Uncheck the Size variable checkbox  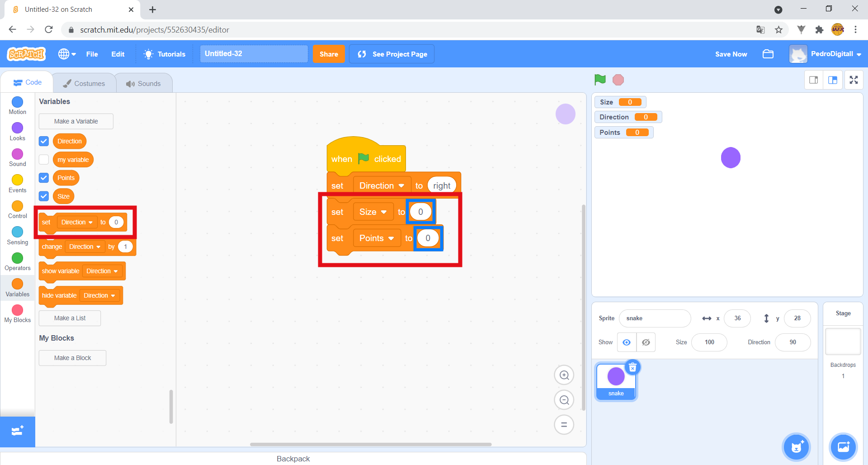coord(44,196)
